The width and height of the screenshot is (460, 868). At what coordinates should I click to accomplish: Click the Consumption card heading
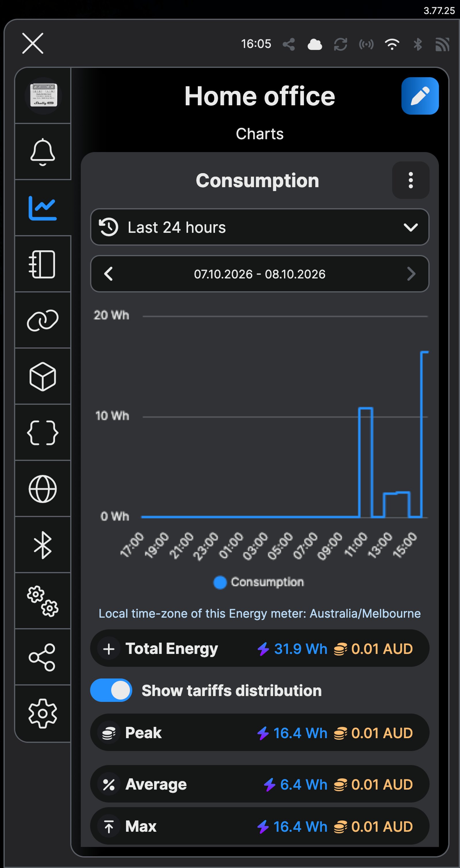click(258, 180)
